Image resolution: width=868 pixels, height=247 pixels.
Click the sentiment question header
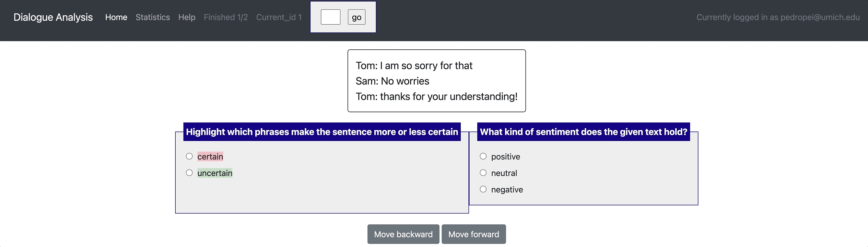tap(583, 132)
